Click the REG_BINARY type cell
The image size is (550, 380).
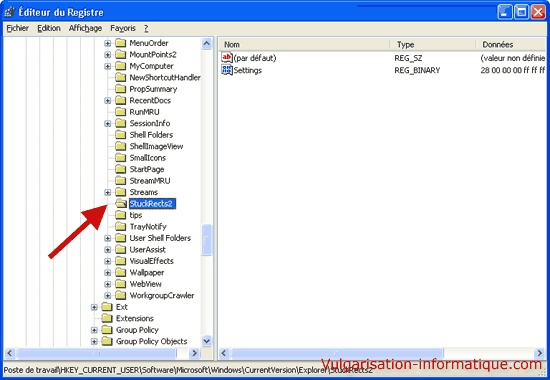(417, 70)
